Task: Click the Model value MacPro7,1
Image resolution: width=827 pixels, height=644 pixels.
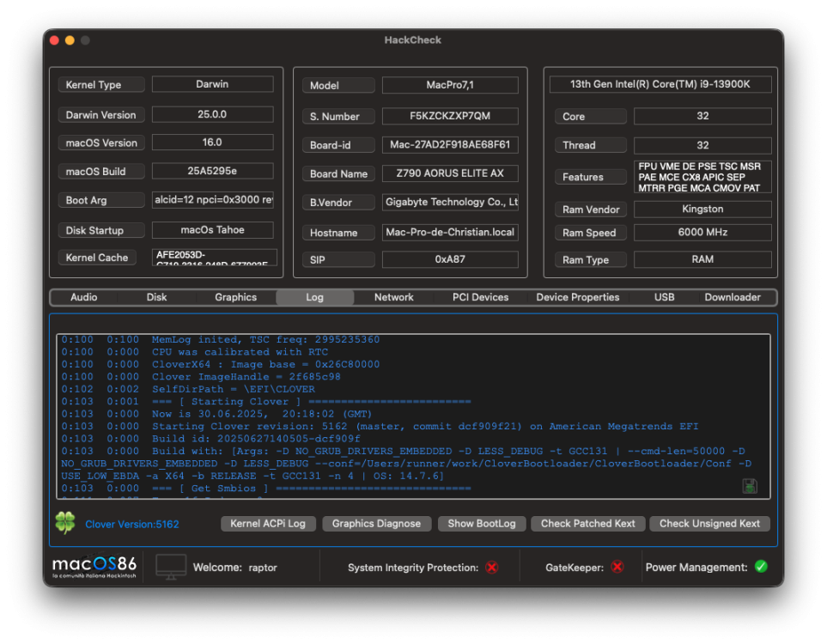Action: tap(450, 85)
